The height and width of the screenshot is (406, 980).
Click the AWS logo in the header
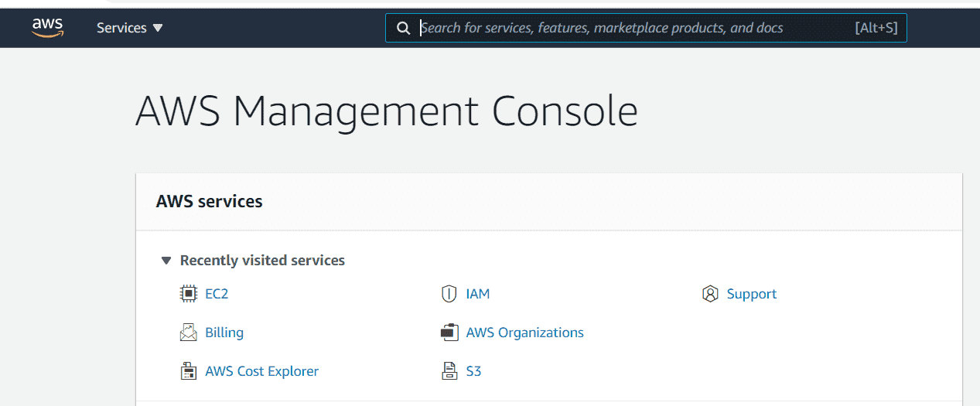(47, 28)
